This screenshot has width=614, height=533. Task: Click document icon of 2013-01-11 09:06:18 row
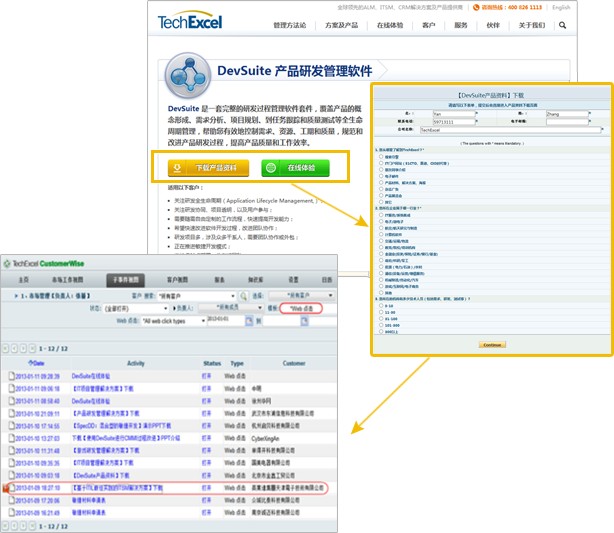coord(12,388)
